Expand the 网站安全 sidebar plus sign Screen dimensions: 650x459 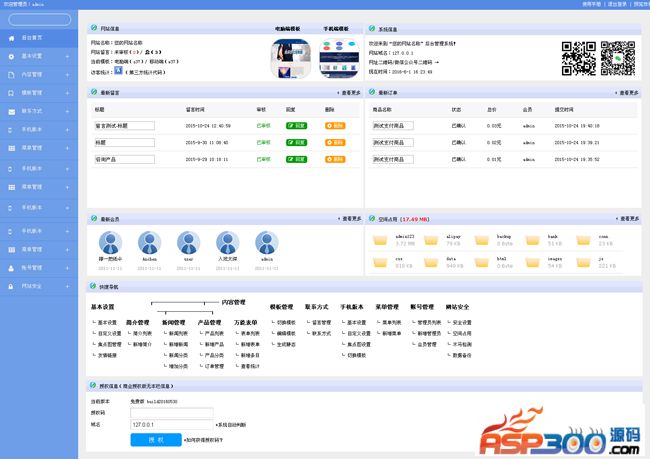click(68, 286)
